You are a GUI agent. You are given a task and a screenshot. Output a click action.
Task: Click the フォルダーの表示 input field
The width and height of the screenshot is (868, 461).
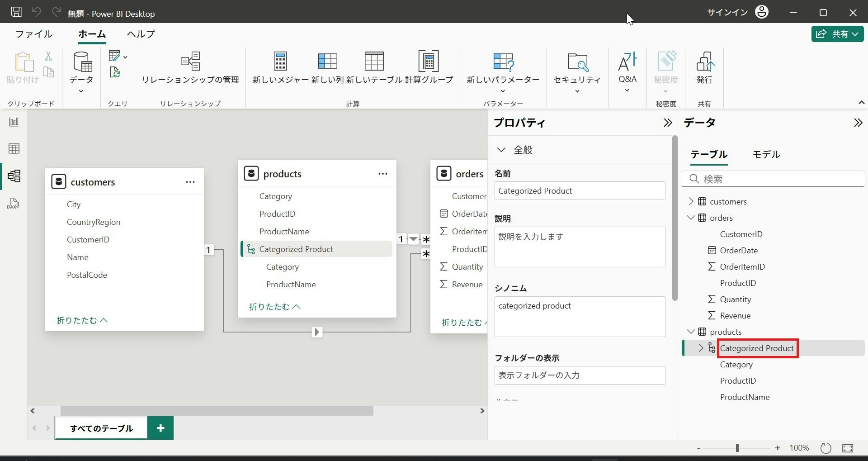[x=580, y=375]
